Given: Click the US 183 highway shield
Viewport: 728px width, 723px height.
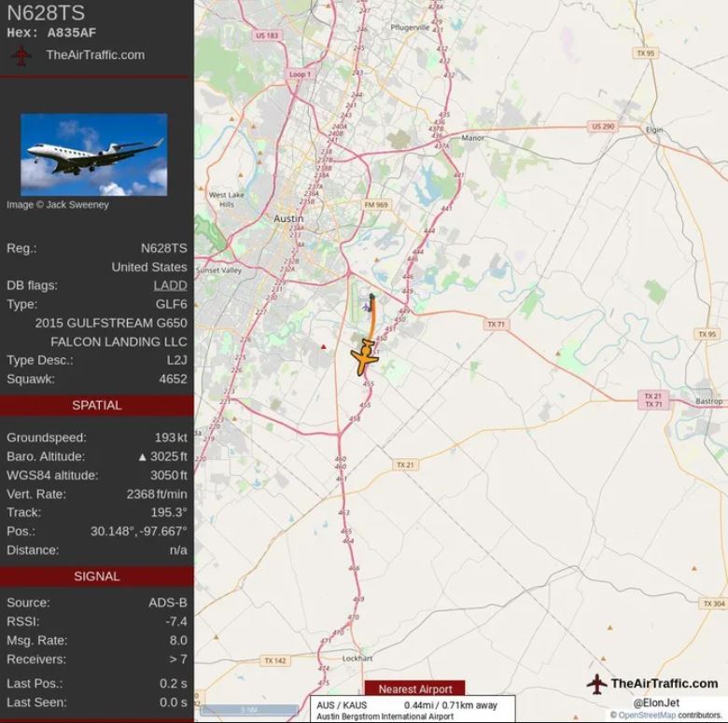Looking at the screenshot, I should point(267,35).
